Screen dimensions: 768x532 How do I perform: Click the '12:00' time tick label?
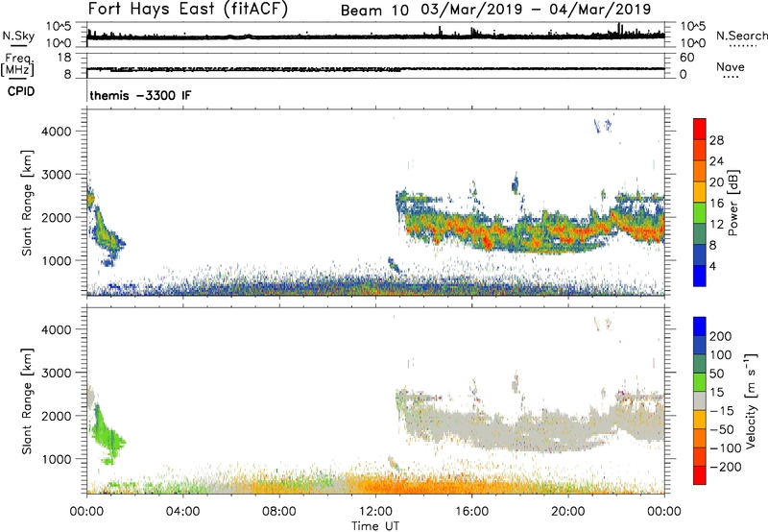(375, 512)
